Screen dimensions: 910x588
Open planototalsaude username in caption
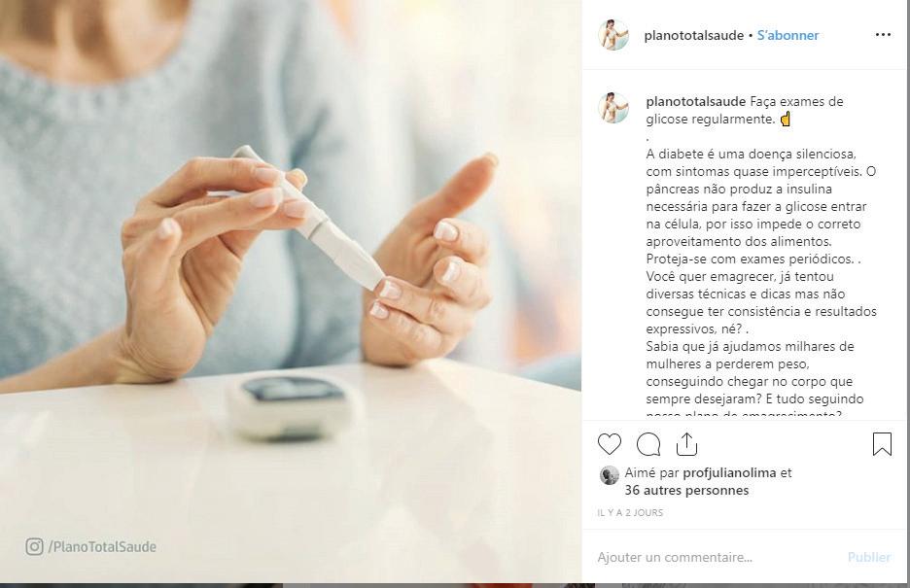pos(696,101)
